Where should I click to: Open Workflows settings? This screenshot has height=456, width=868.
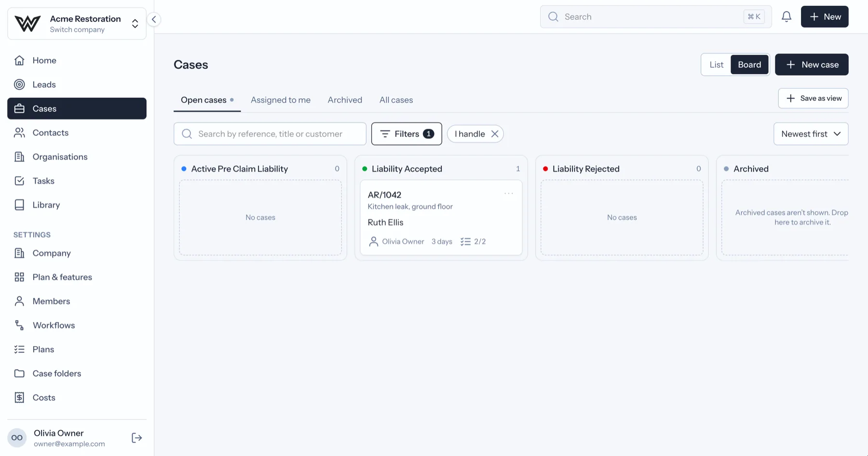tap(77, 325)
